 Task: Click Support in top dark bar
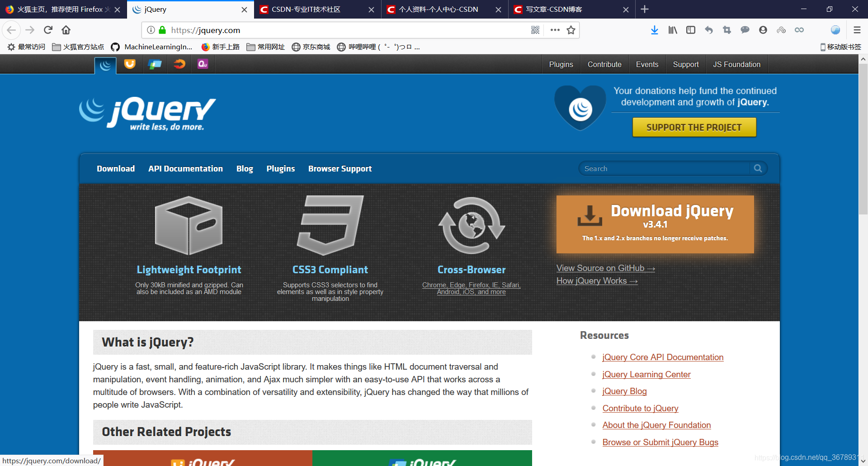tap(686, 64)
